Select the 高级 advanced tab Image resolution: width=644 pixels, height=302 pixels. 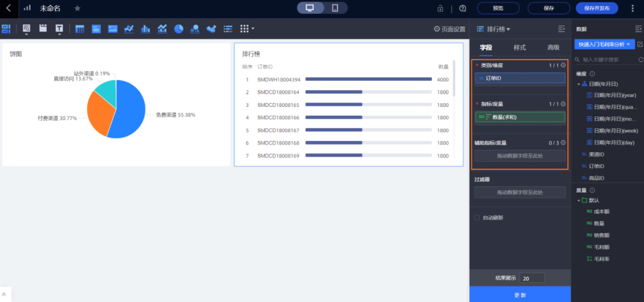pyautogui.click(x=553, y=48)
